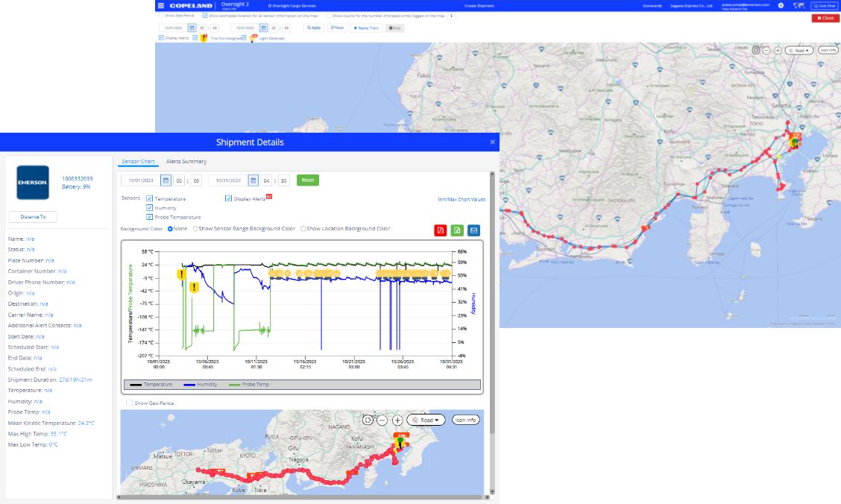Image resolution: width=841 pixels, height=504 pixels.
Task: Expand Road map style dropdown on main map
Action: pyautogui.click(x=799, y=50)
